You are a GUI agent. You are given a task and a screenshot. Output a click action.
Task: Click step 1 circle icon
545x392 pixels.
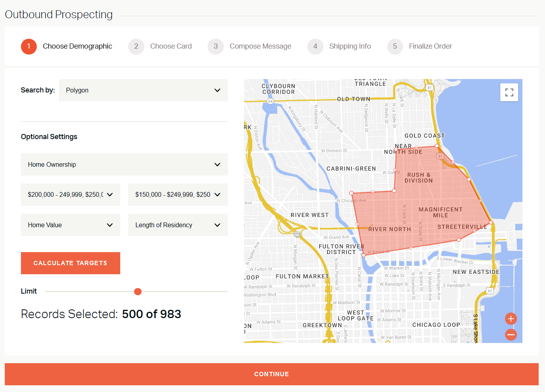click(29, 46)
